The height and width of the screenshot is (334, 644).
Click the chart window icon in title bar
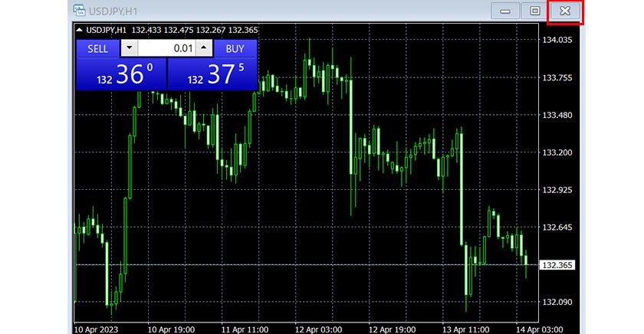click(x=79, y=11)
